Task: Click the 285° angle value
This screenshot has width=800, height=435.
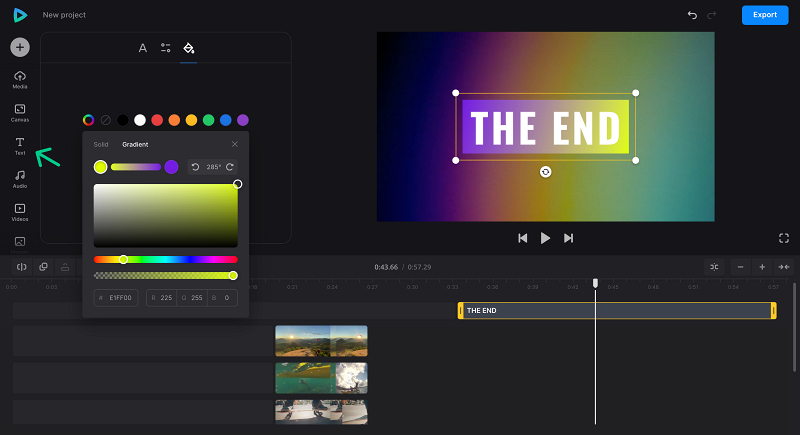Action: pyautogui.click(x=213, y=167)
